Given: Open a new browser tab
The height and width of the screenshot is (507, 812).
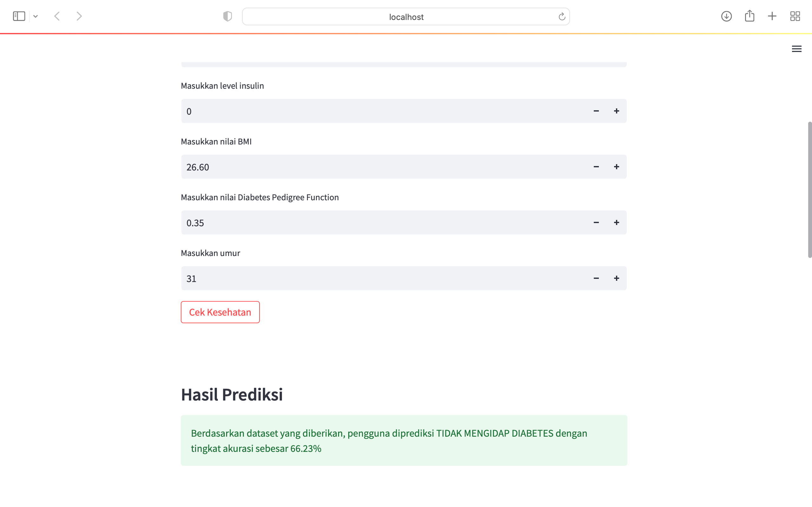Looking at the screenshot, I should [x=772, y=16].
